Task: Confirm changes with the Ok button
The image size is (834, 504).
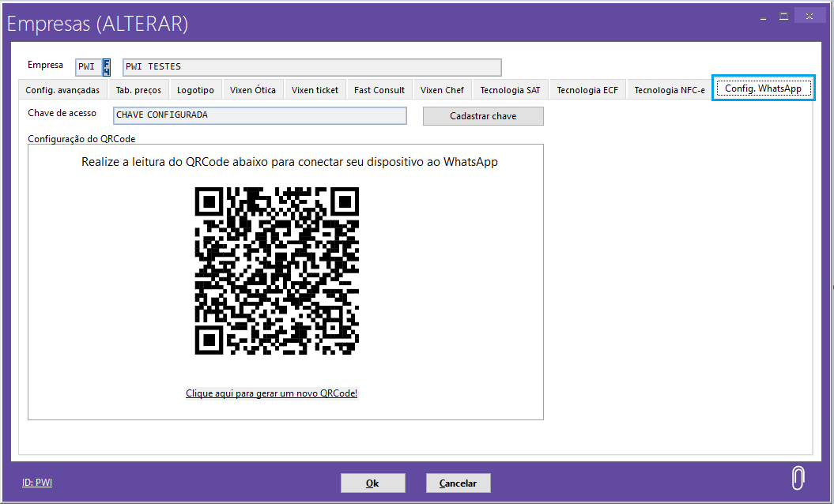Action: pyautogui.click(x=372, y=483)
